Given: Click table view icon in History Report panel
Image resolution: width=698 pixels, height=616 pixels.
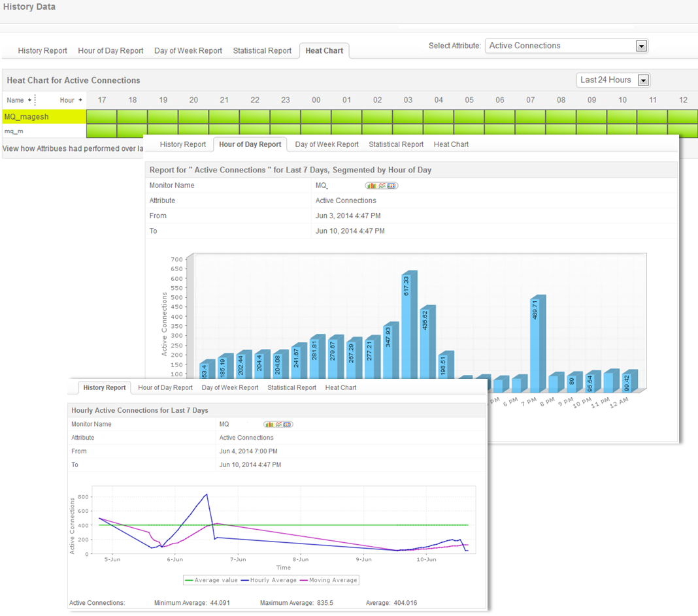Looking at the screenshot, I should pyautogui.click(x=288, y=425).
